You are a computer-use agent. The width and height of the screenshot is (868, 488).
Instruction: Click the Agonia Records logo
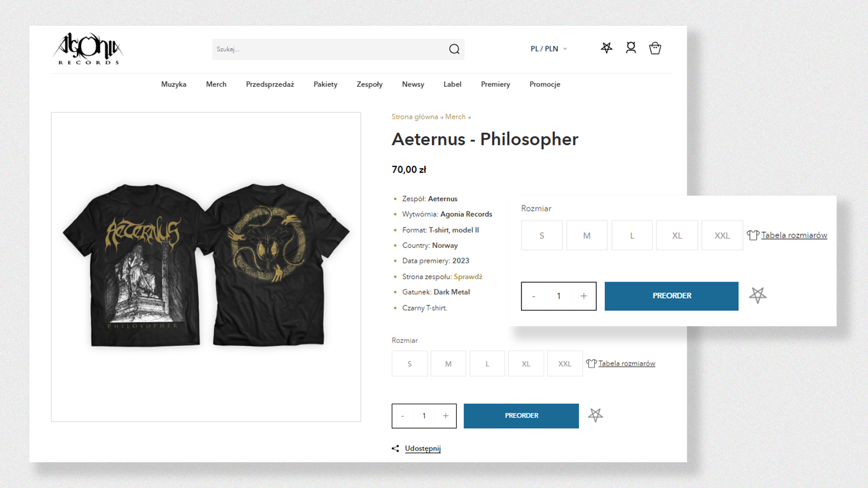point(88,49)
